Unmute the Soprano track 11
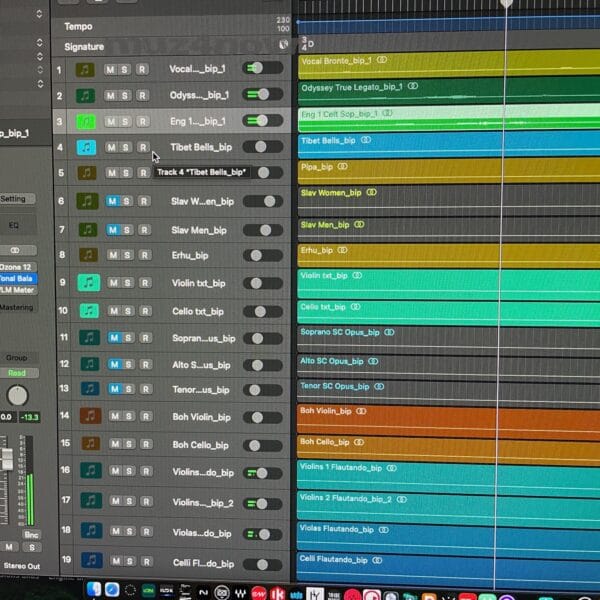Screen dimensions: 600x600 [114, 338]
